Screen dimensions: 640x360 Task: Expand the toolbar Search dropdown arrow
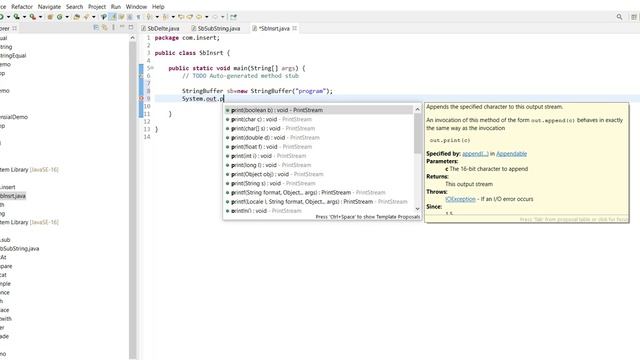[x=93, y=17]
